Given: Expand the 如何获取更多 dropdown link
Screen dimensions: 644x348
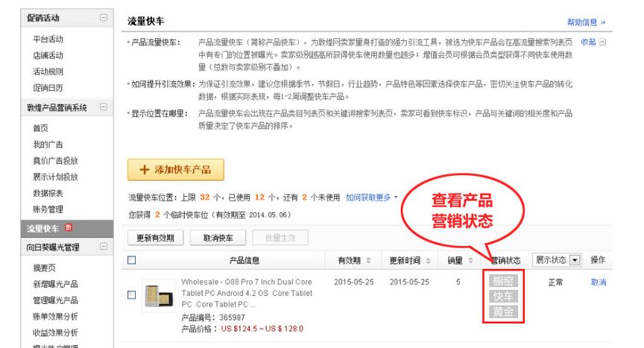Looking at the screenshot, I should coord(372,197).
